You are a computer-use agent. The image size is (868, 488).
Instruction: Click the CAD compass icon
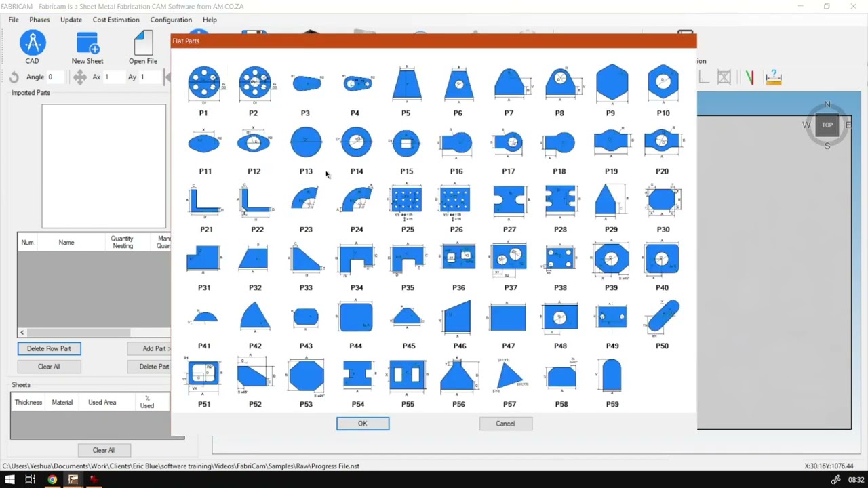(x=32, y=43)
